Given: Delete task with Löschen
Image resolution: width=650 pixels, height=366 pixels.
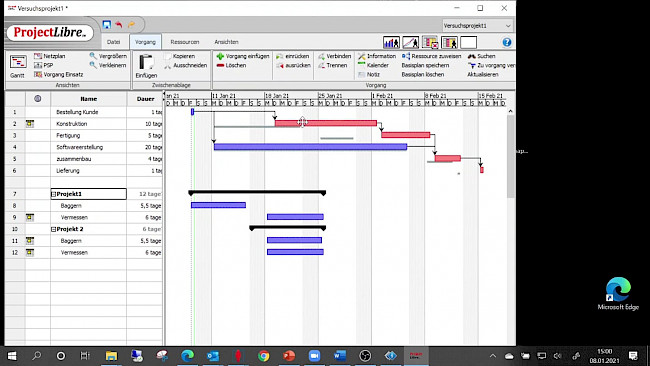Looking at the screenshot, I should (231, 65).
